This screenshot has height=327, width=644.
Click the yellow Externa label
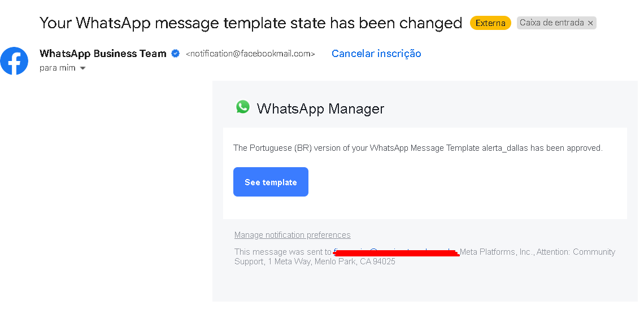(x=490, y=23)
